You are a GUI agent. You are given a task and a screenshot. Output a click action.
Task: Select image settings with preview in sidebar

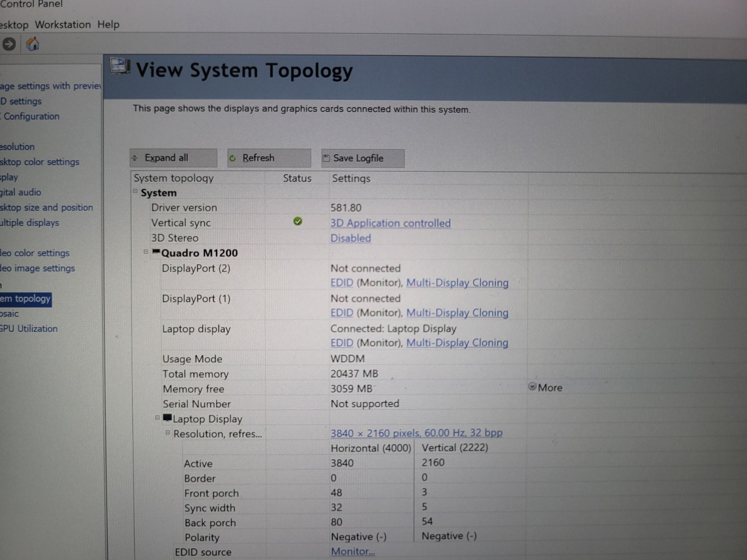[50, 86]
